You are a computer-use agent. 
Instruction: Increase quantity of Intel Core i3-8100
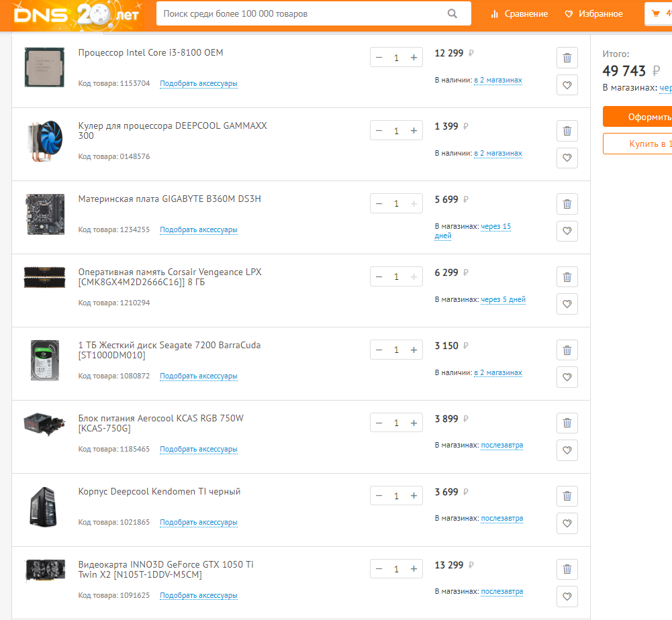pos(414,58)
